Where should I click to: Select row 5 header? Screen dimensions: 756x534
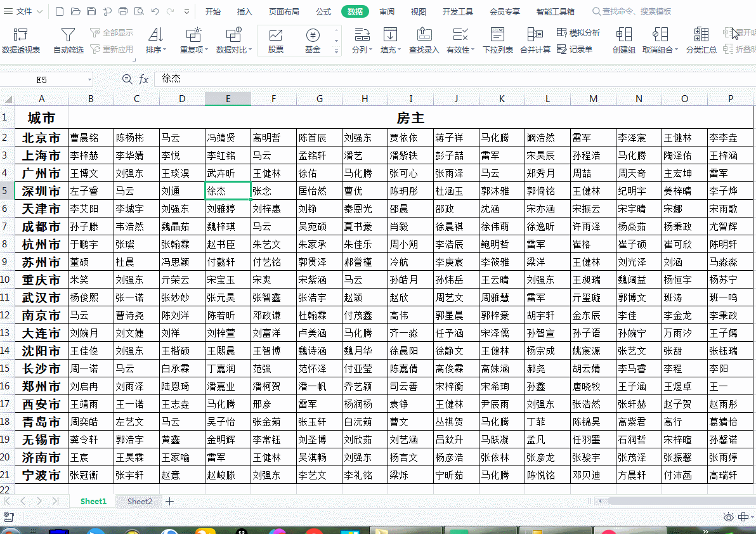pyautogui.click(x=7, y=191)
